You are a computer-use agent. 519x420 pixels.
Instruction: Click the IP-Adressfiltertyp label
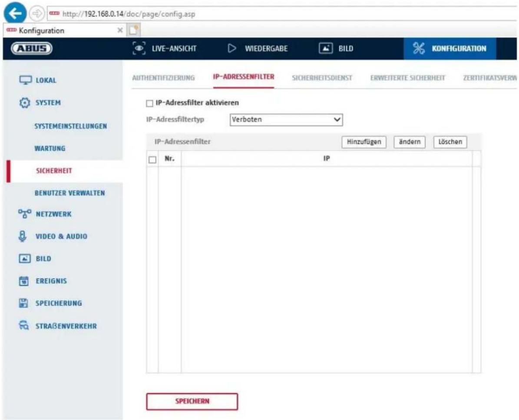(x=175, y=120)
